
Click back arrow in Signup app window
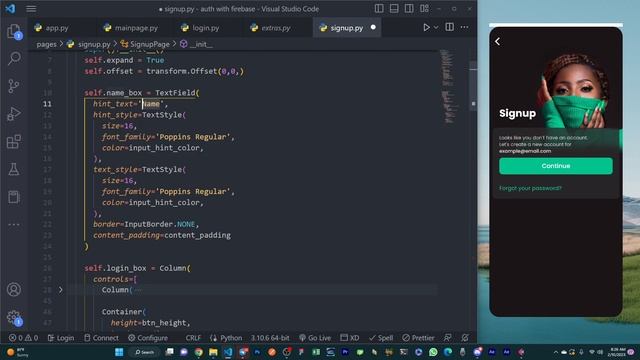(497, 41)
